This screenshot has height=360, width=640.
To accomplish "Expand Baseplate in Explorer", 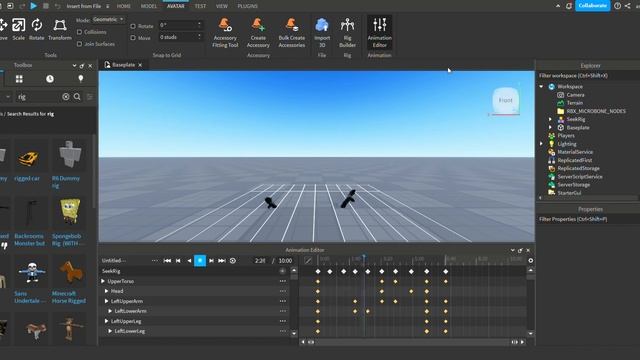I will point(550,127).
